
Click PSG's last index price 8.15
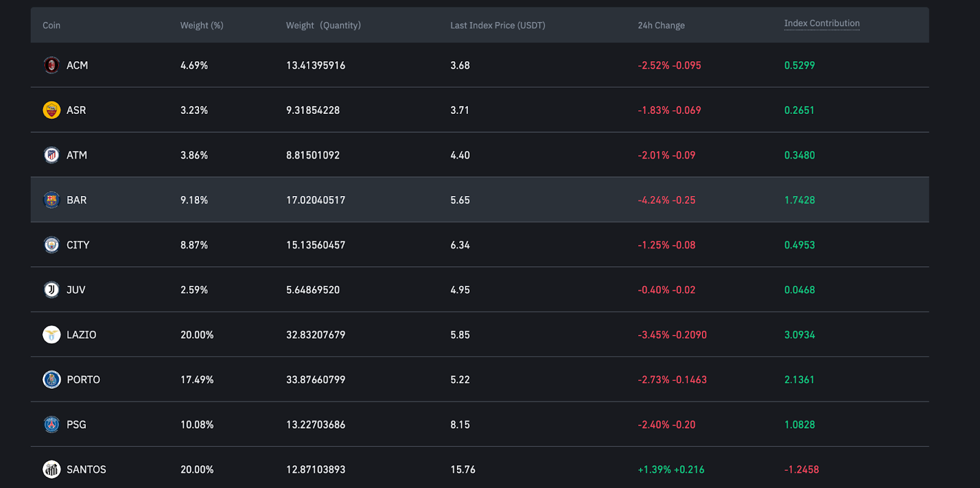(460, 425)
